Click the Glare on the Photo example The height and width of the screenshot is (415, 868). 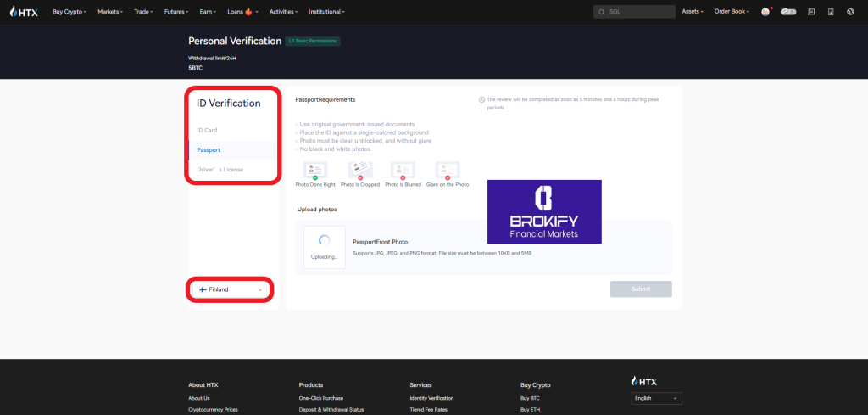coord(447,170)
